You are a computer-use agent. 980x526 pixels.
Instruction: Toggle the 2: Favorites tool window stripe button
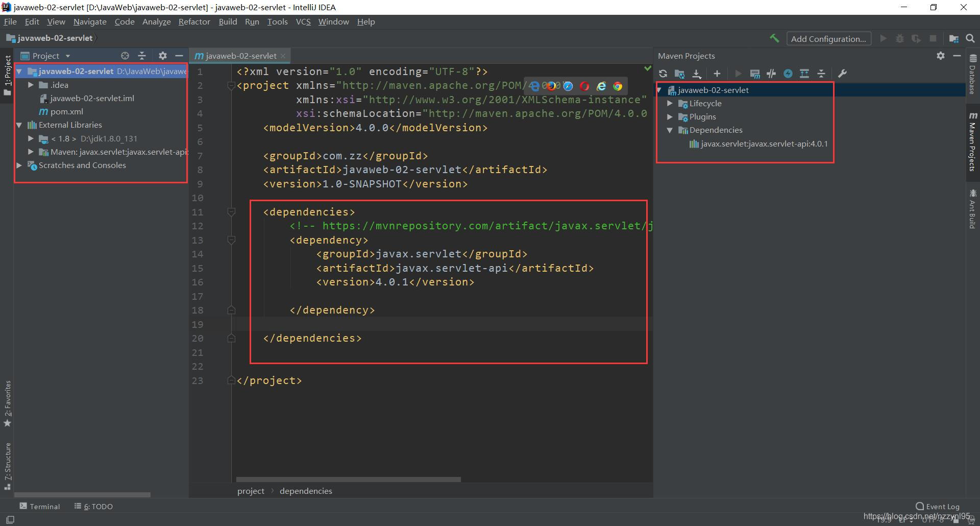[7, 404]
